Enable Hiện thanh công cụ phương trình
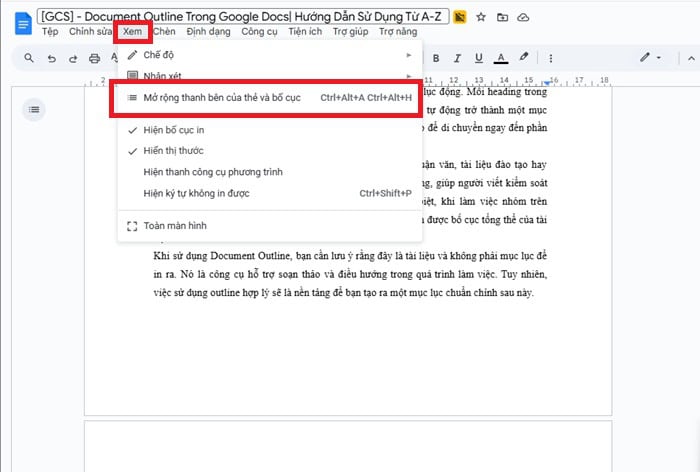This screenshot has width=700, height=472. click(x=270, y=172)
